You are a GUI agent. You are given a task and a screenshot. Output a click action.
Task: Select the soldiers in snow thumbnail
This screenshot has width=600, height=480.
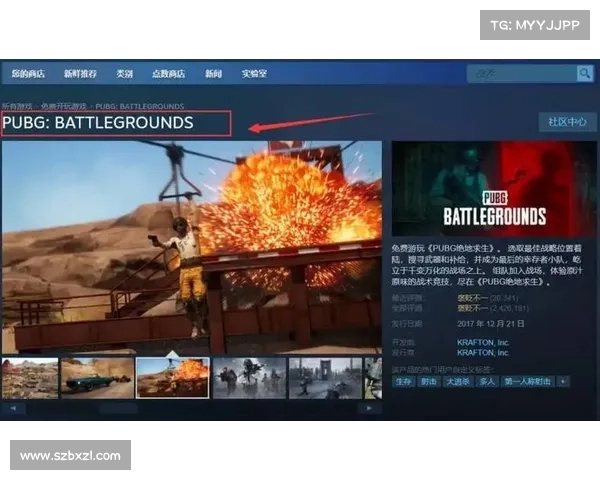point(249,378)
